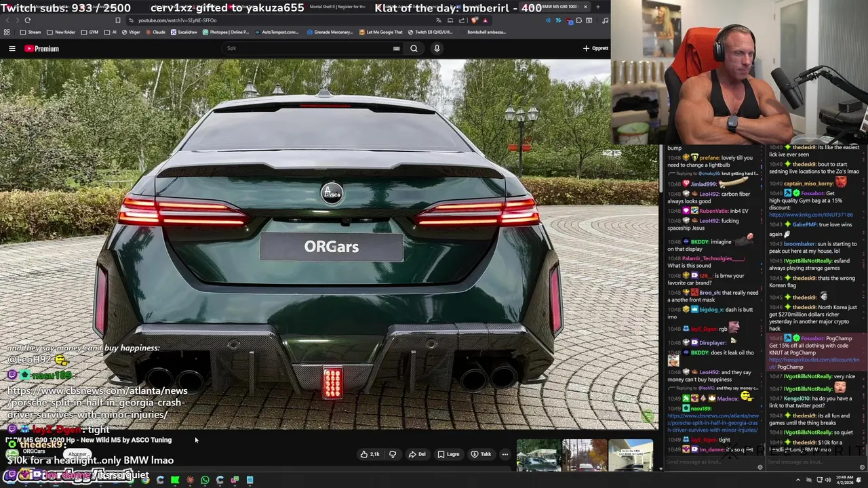The image size is (868, 488).
Task: Click the Abonner subscribe button
Action: [x=77, y=454]
